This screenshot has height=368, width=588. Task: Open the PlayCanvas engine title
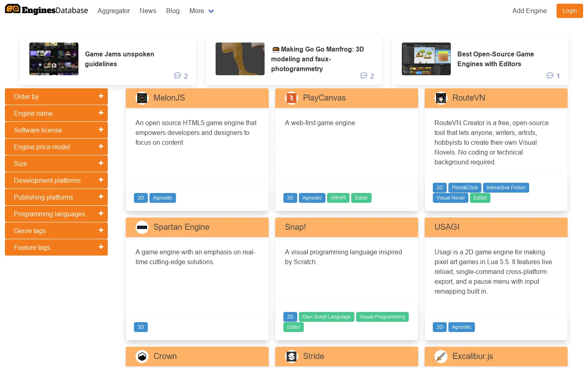tap(324, 98)
